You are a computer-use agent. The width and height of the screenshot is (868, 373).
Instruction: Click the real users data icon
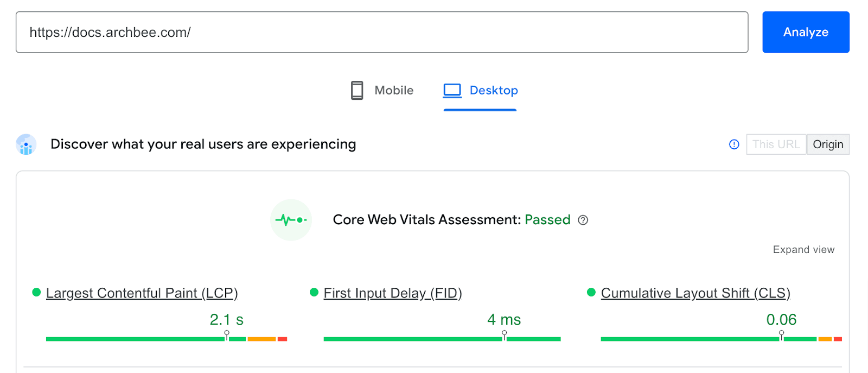tap(26, 144)
